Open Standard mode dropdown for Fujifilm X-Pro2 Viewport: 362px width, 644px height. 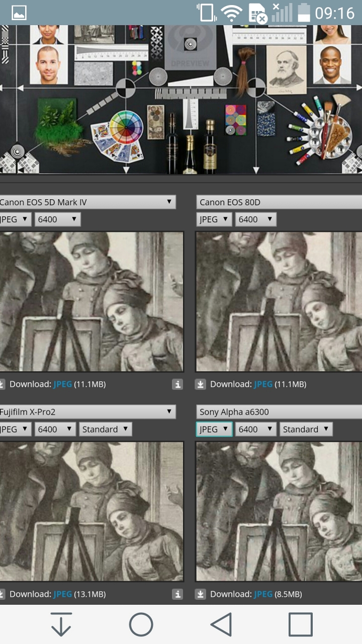point(106,429)
